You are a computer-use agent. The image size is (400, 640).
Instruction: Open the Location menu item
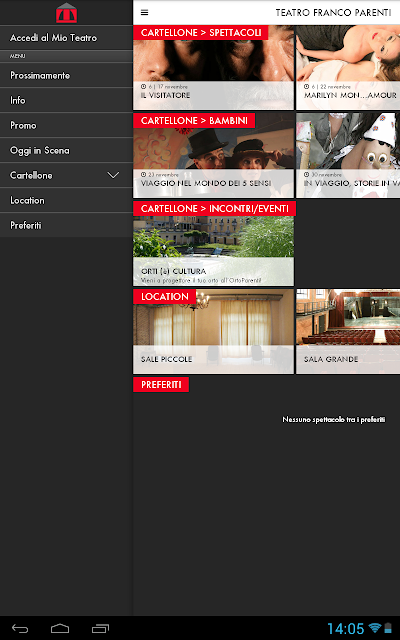(x=66, y=200)
